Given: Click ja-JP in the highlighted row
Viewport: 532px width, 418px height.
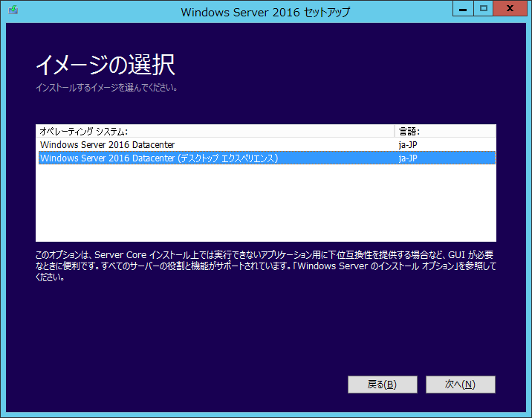Looking at the screenshot, I should click(408, 158).
